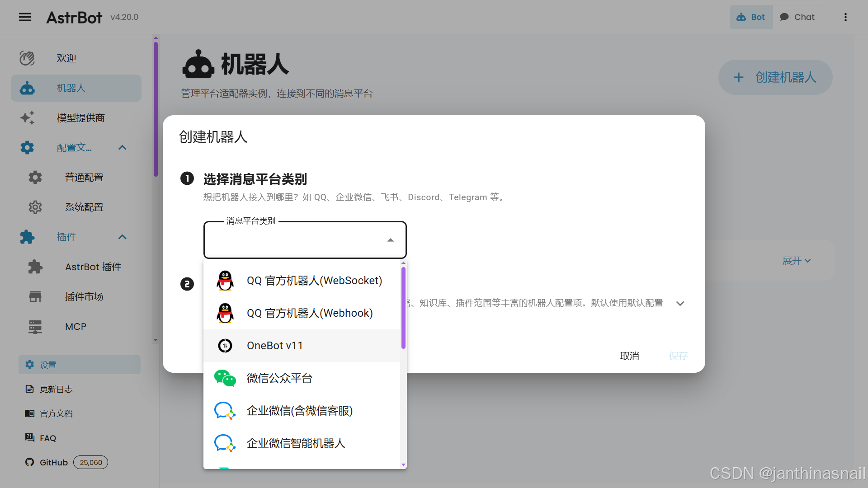
Task: Click the OneBot v11 circular icon
Action: [x=225, y=346]
